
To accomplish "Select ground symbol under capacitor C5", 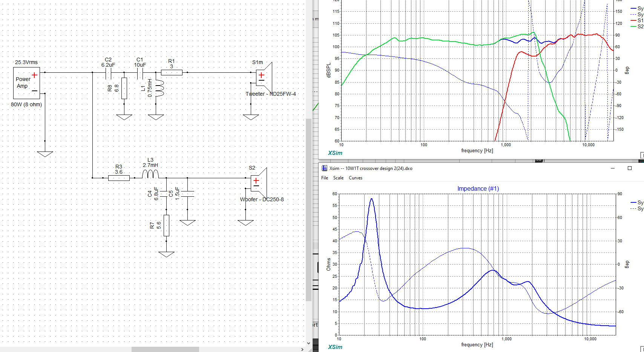I will pyautogui.click(x=187, y=223).
